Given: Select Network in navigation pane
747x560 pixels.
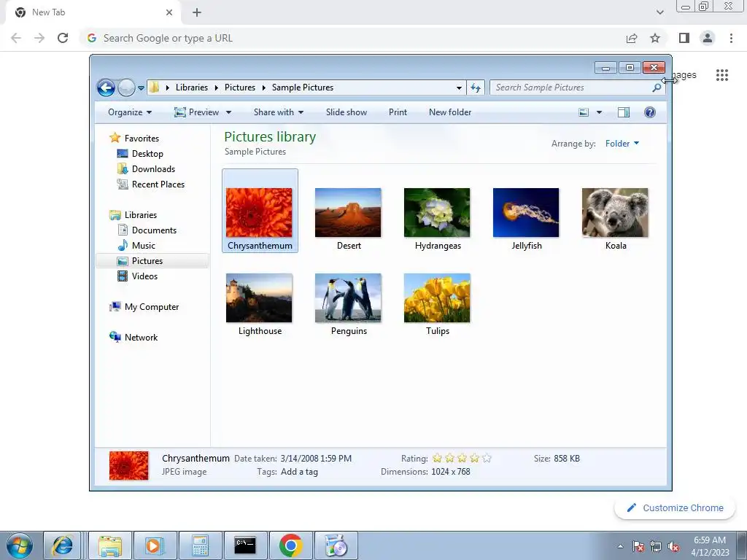Looking at the screenshot, I should (141, 338).
